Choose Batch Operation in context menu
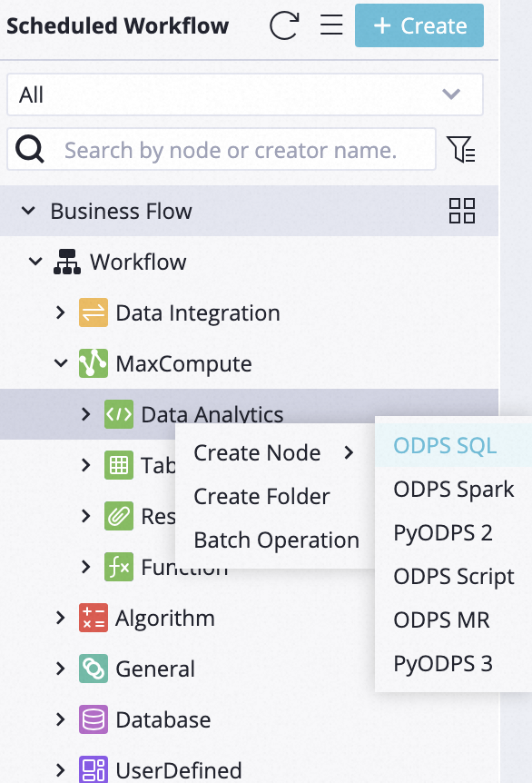The width and height of the screenshot is (532, 783). 277,540
